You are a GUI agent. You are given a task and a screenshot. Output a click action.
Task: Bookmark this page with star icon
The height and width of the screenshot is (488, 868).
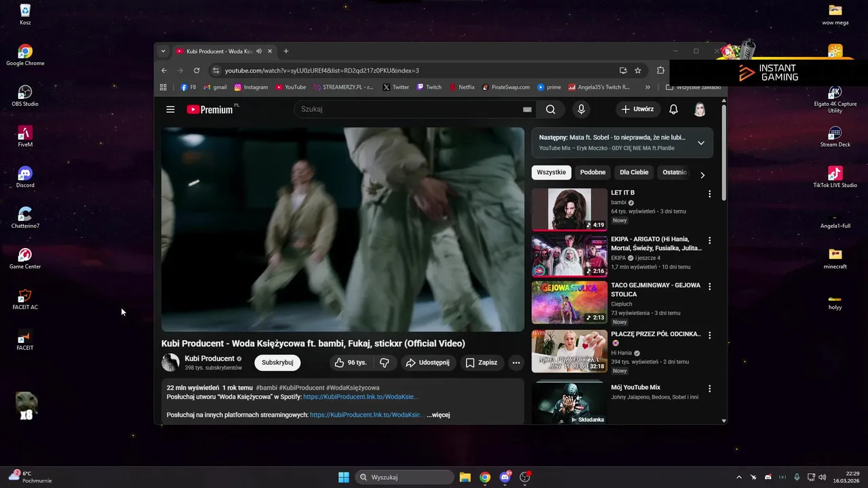click(638, 70)
